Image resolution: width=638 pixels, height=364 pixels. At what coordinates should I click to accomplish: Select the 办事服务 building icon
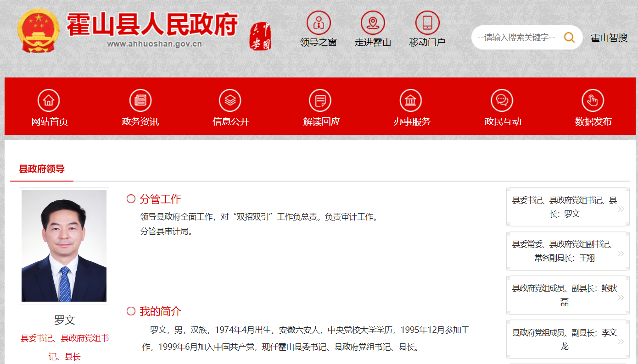(x=411, y=100)
